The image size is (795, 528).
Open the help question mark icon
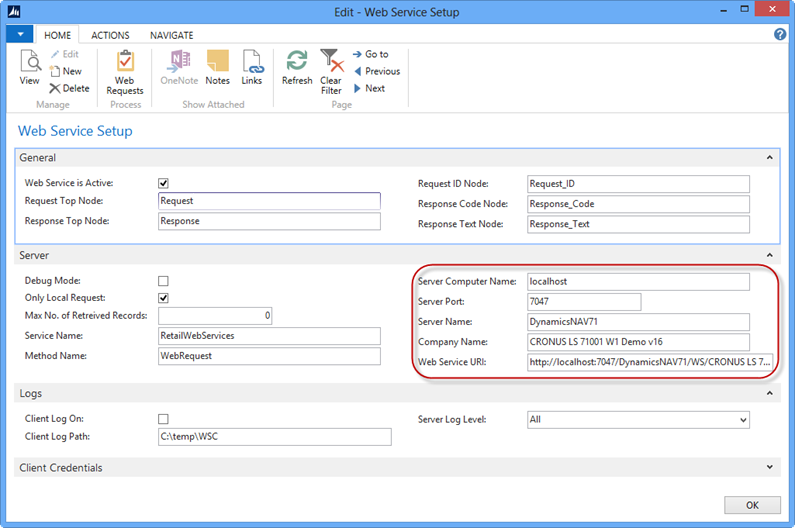pyautogui.click(x=780, y=34)
